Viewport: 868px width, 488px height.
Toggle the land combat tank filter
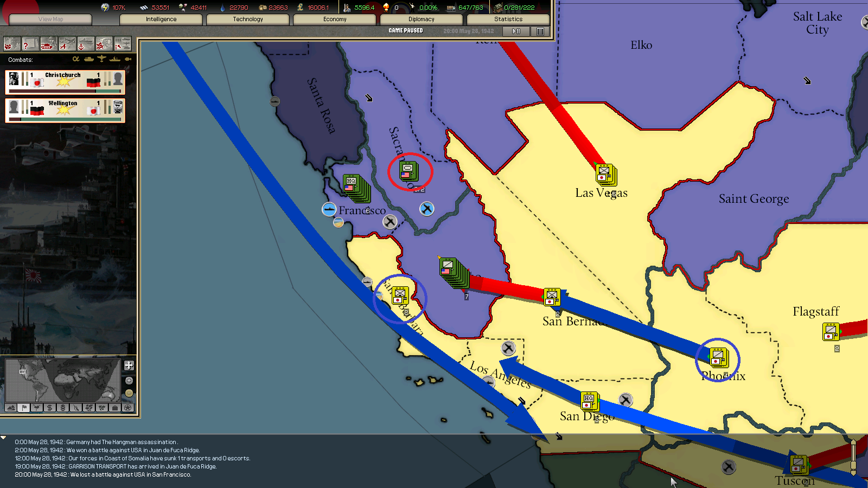click(89, 59)
